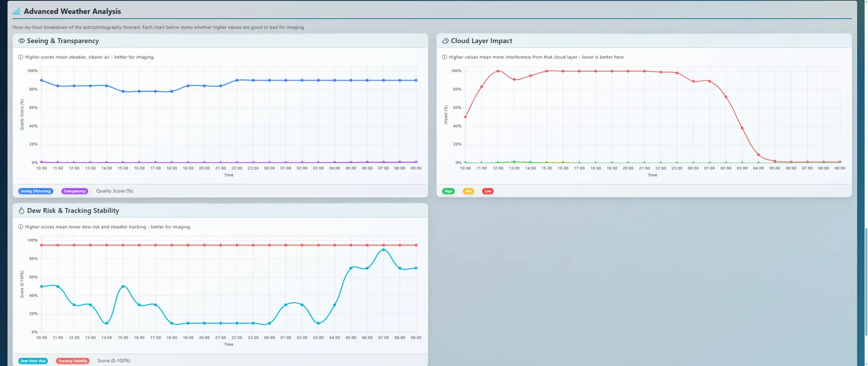Click the Advanced Weather Analysis heading
The width and height of the screenshot is (868, 366).
click(x=72, y=11)
